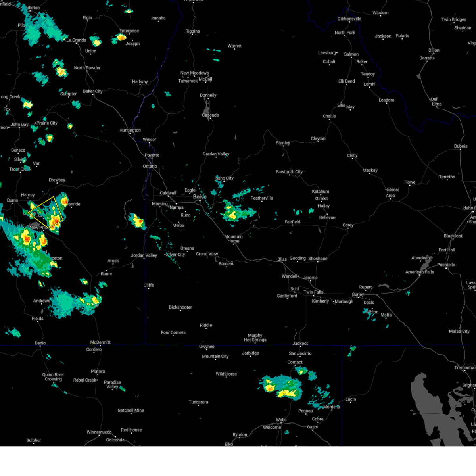Click the Shoshone label
This screenshot has width=476, height=476.
(x=318, y=258)
